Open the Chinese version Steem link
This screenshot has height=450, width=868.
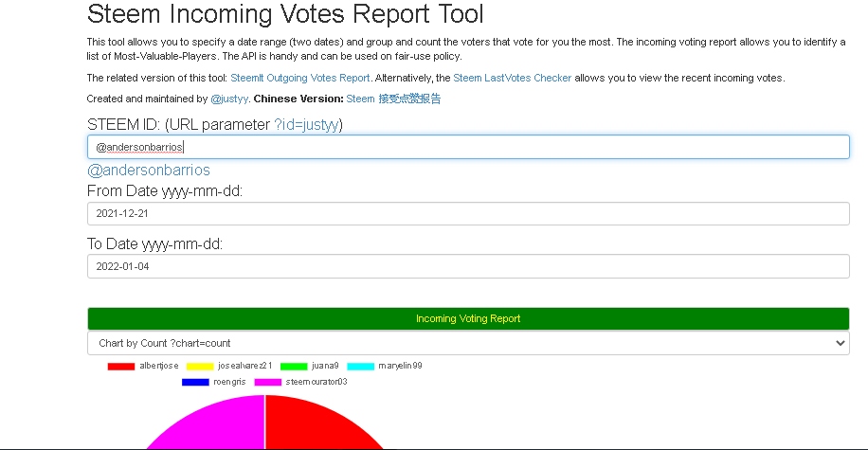pos(393,99)
